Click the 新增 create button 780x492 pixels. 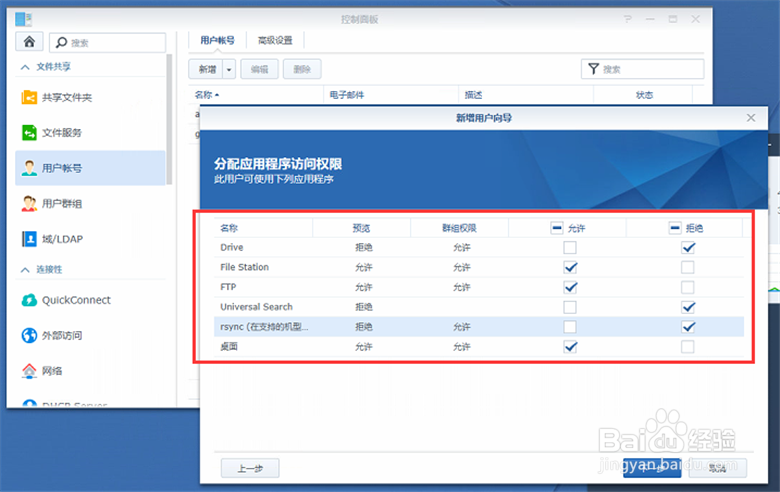point(206,69)
